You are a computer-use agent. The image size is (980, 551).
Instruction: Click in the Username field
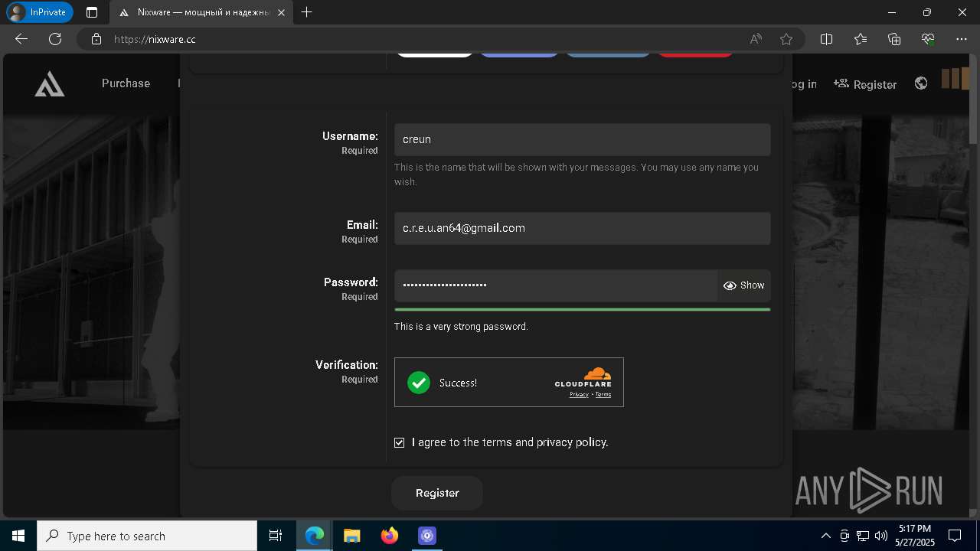pos(583,140)
